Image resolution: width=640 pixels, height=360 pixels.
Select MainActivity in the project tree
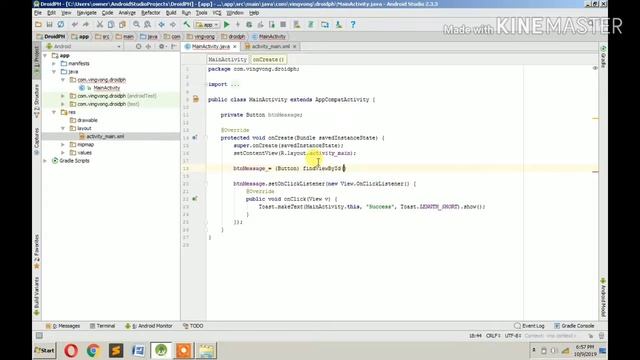point(107,88)
